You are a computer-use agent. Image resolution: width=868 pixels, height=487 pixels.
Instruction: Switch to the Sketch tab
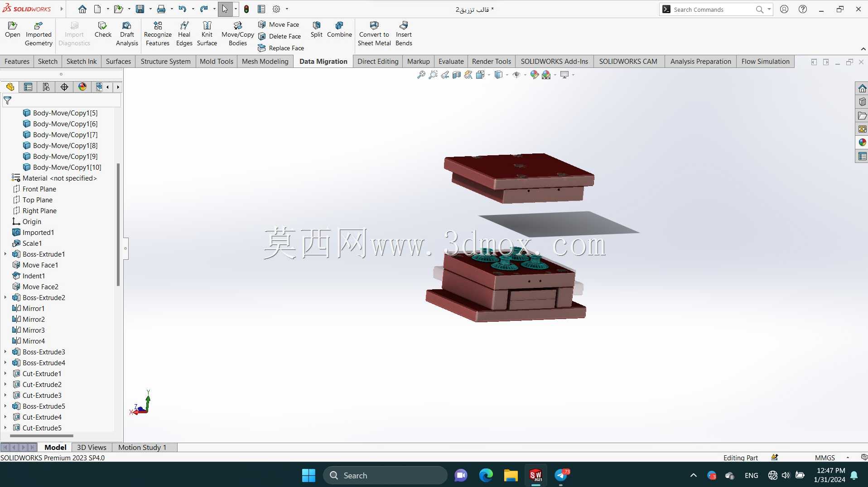coord(48,62)
